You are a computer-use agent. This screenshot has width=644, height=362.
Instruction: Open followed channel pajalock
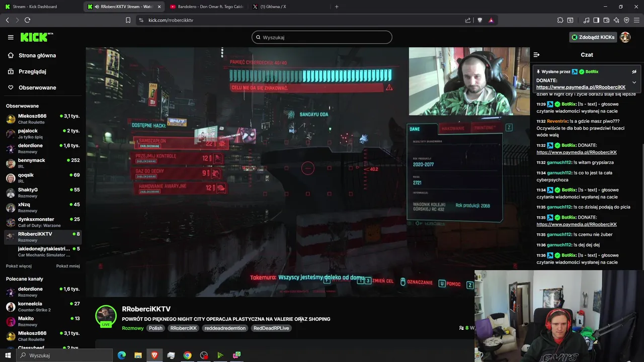tap(43, 133)
